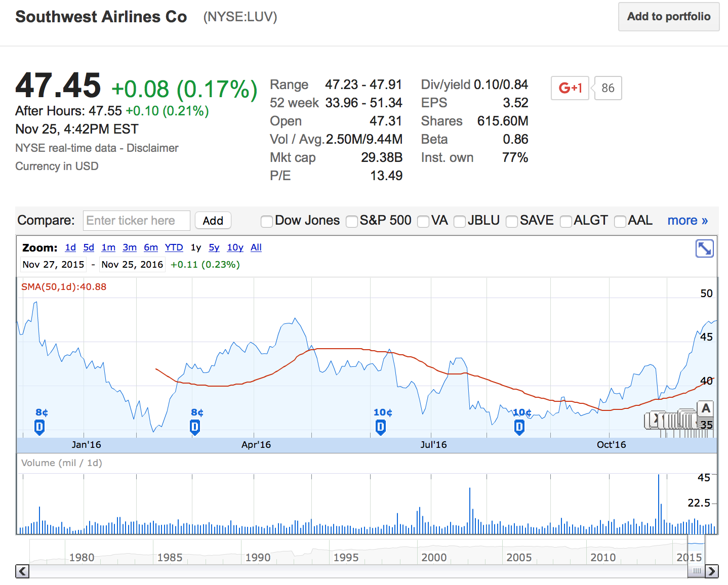Click the right scroll arrow of timeline
This screenshot has height=585, width=728.
coord(712,571)
